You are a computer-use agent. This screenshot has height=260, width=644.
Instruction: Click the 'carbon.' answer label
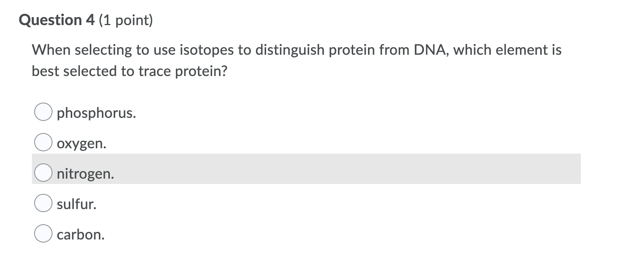click(81, 235)
